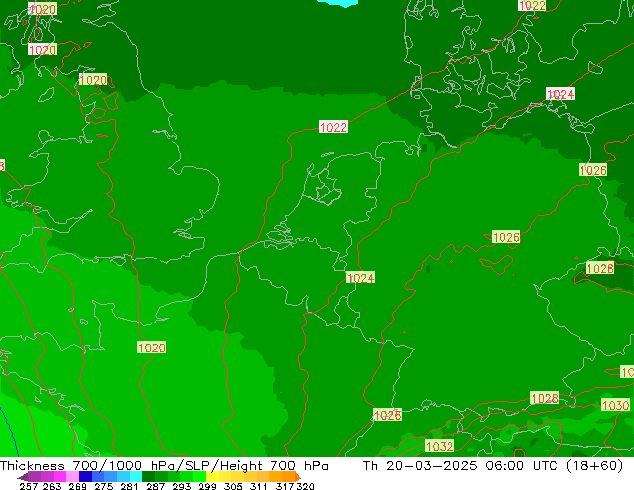
Task: Click the 281 legend value
Action: 129,486
